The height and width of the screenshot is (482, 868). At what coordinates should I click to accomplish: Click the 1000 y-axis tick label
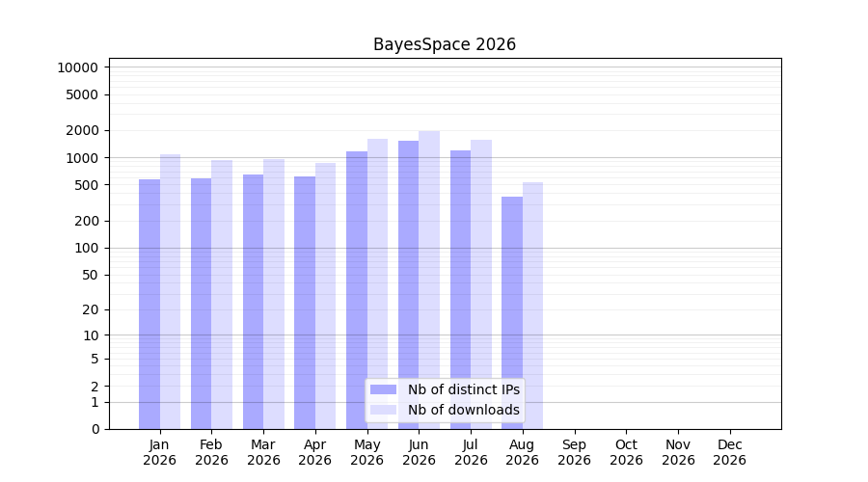click(x=81, y=158)
